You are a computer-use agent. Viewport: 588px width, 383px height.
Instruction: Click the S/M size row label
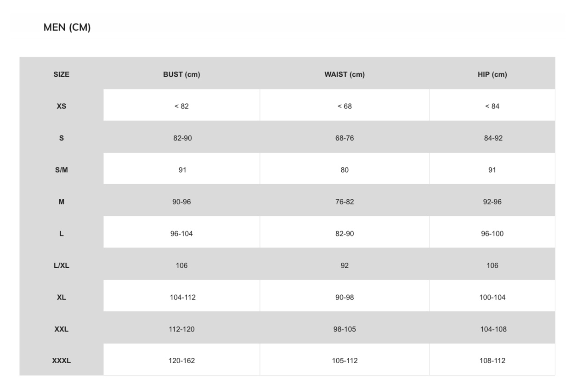point(62,170)
